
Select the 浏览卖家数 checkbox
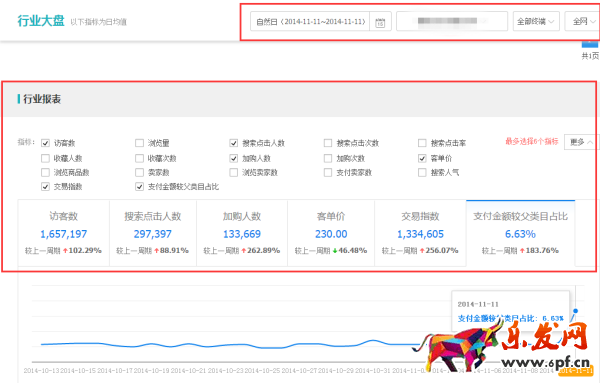click(233, 173)
